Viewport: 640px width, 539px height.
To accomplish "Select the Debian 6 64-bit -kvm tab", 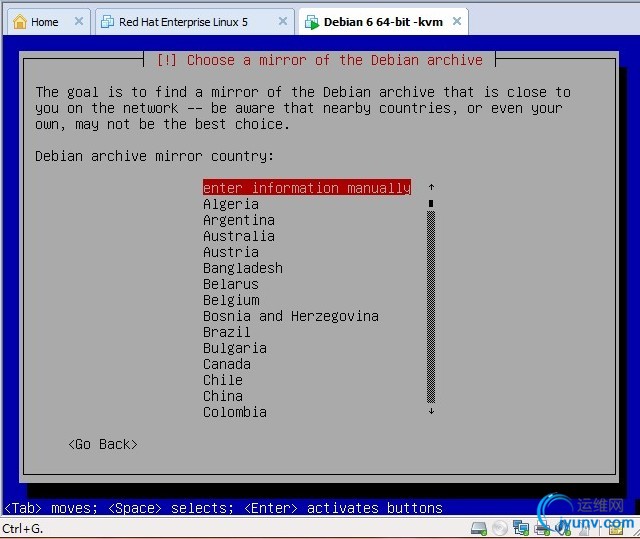I will click(x=383, y=22).
